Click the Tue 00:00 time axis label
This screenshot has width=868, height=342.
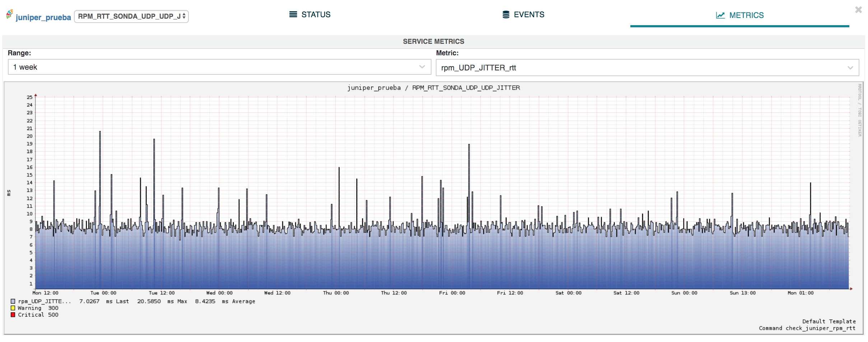coord(103,293)
